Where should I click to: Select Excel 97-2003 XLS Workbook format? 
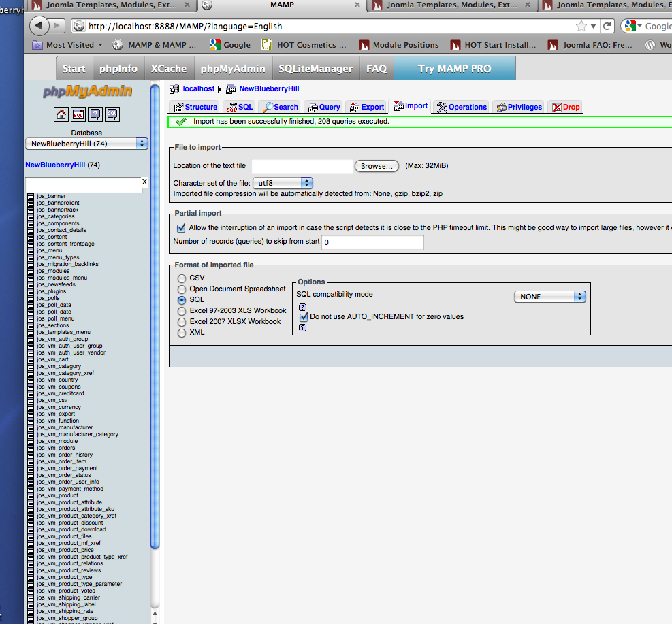tap(182, 311)
